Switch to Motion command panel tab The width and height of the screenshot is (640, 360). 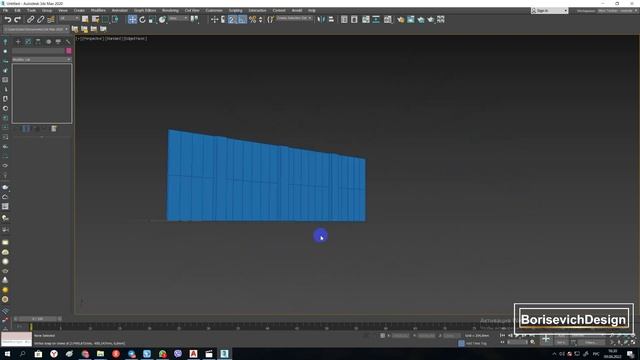click(x=48, y=42)
